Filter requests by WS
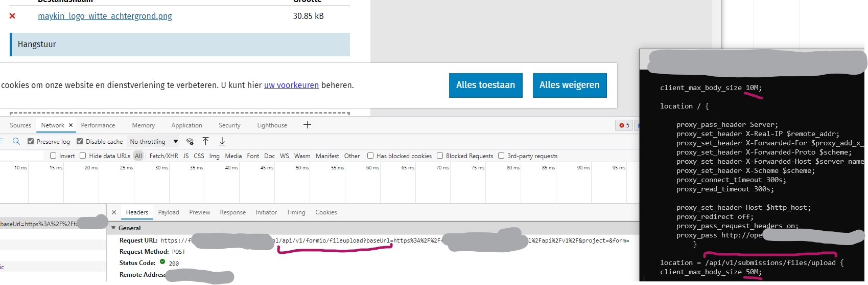Screen dimensions: 868x285 click(285, 156)
